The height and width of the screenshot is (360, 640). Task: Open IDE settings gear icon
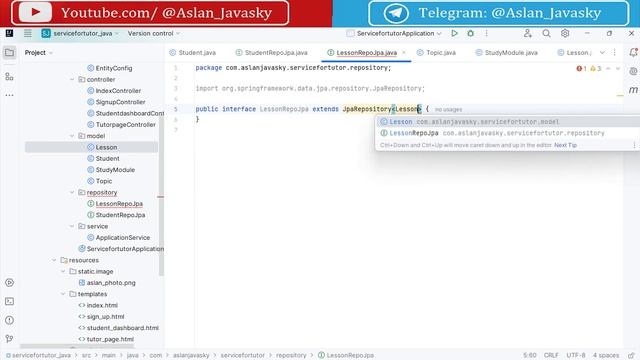coord(565,33)
